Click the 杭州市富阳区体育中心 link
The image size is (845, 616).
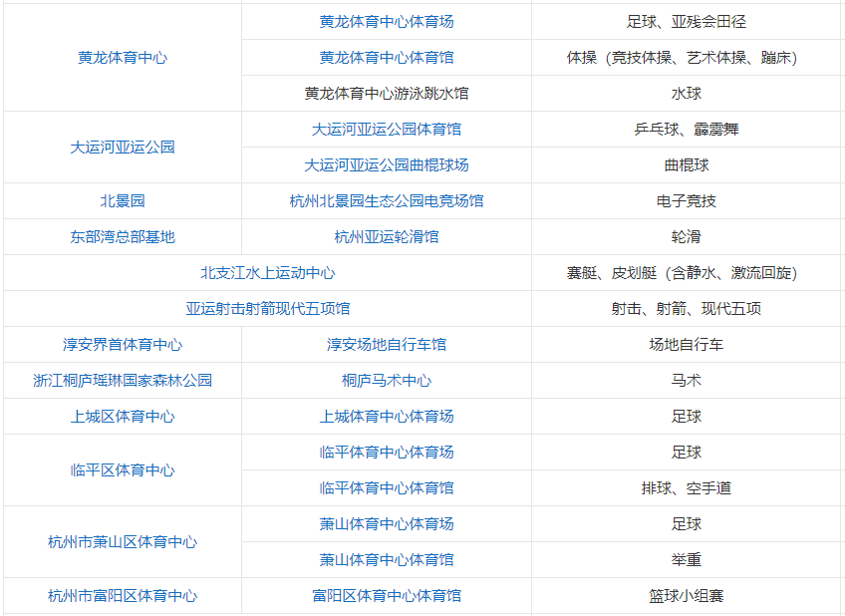click(x=123, y=596)
